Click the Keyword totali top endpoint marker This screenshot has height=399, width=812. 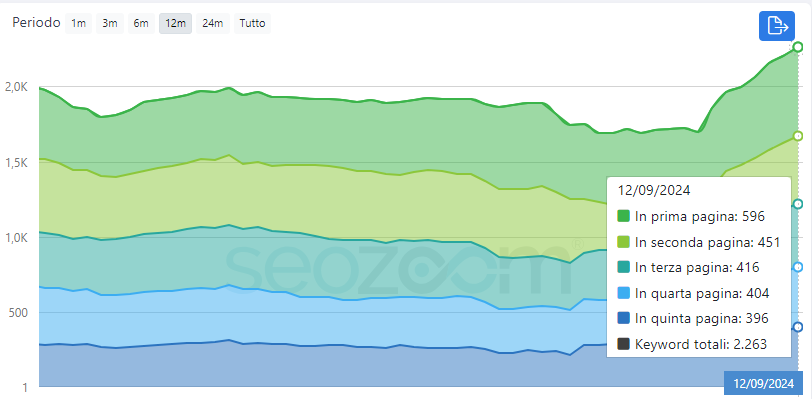(798, 48)
